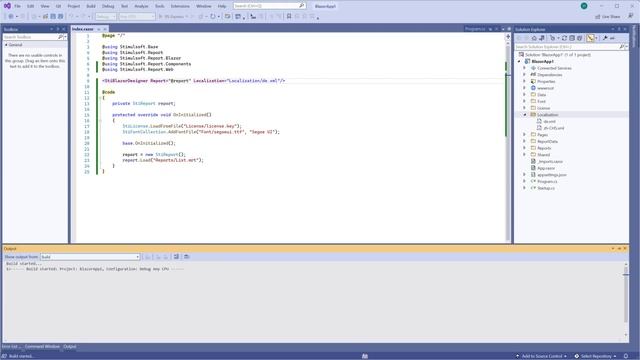The width and height of the screenshot is (640, 360).
Task: Click the bookmark toolbar icon
Action: point(289,16)
